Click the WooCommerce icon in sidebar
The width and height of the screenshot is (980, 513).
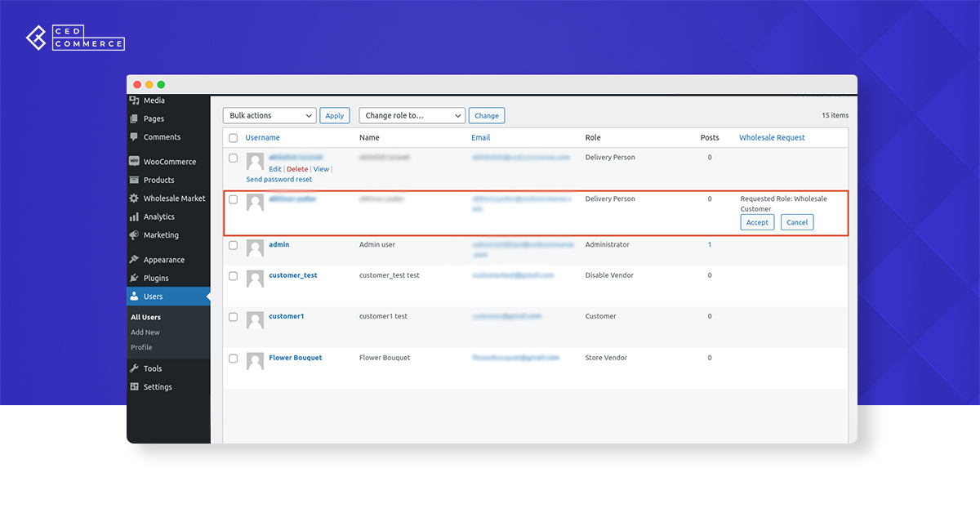(134, 162)
